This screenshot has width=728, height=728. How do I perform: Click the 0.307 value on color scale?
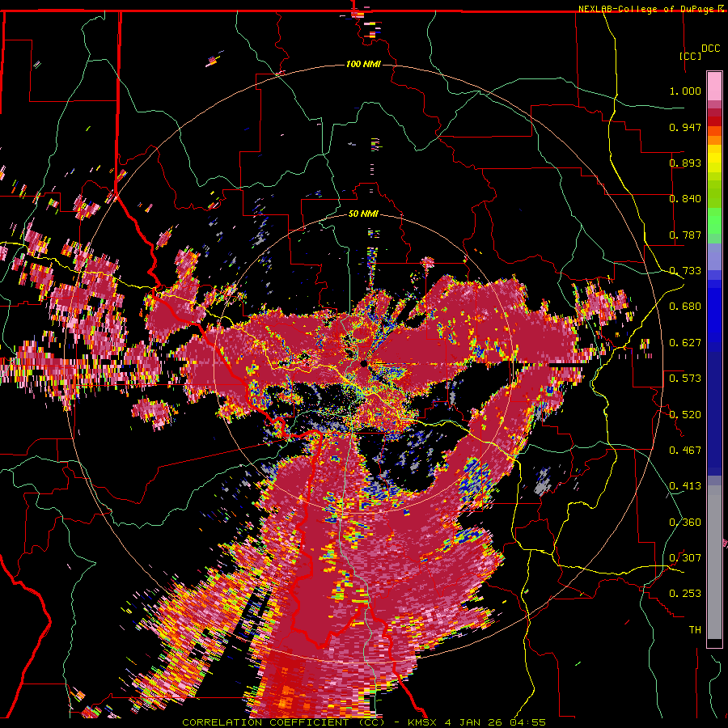pyautogui.click(x=685, y=558)
